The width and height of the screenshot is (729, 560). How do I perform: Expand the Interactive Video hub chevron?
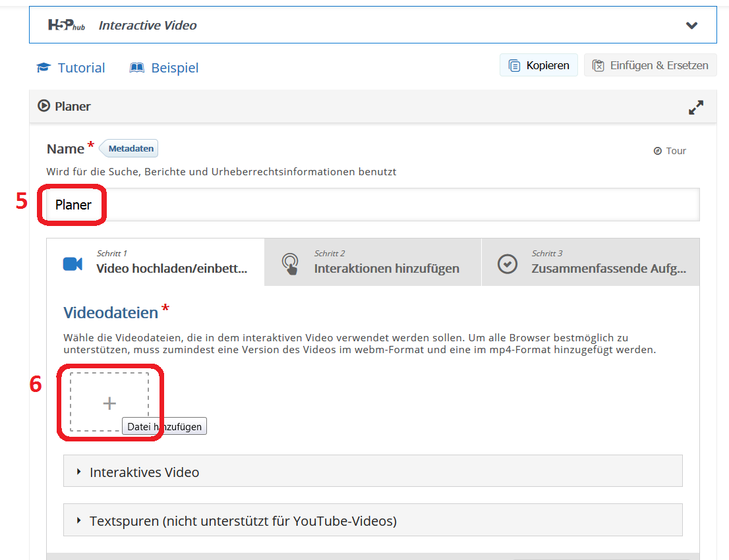click(691, 26)
